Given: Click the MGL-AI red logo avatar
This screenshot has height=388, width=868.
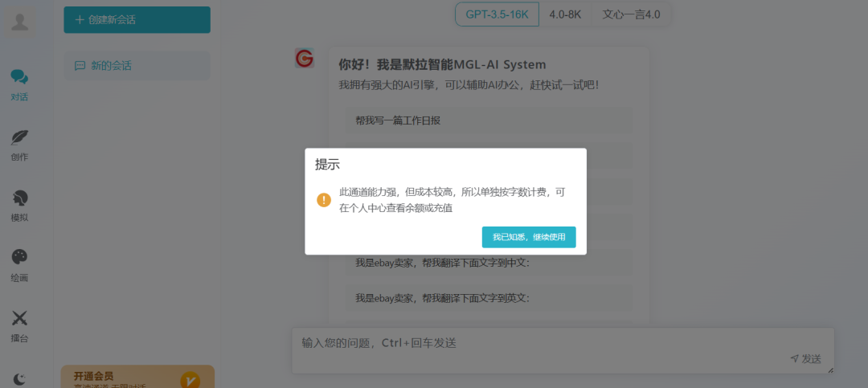Looking at the screenshot, I should click(305, 58).
